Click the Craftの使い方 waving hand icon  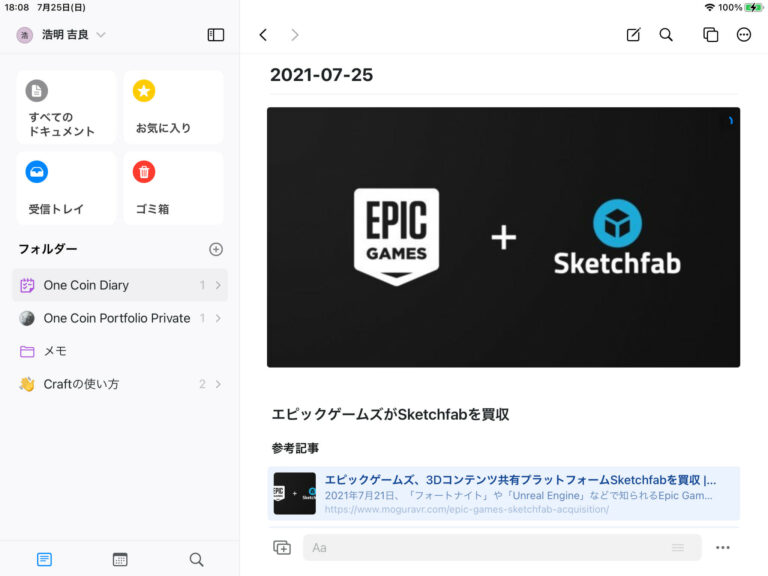tap(27, 384)
